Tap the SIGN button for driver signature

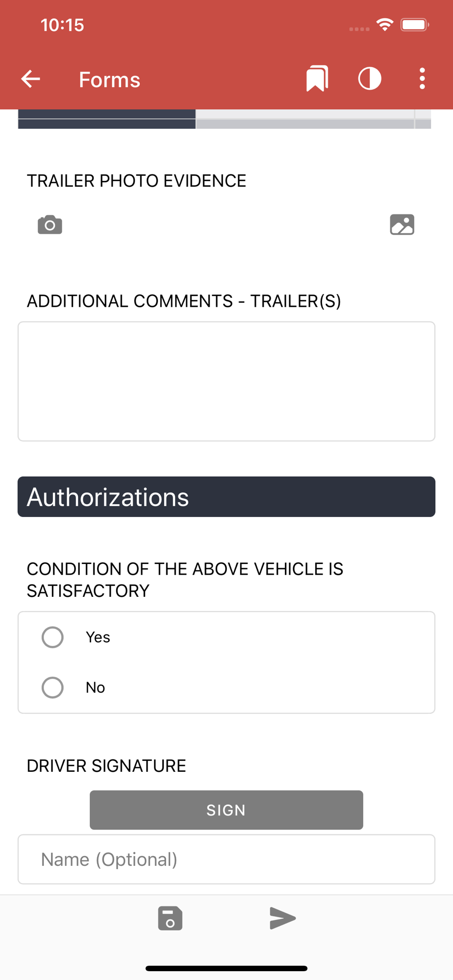click(226, 810)
